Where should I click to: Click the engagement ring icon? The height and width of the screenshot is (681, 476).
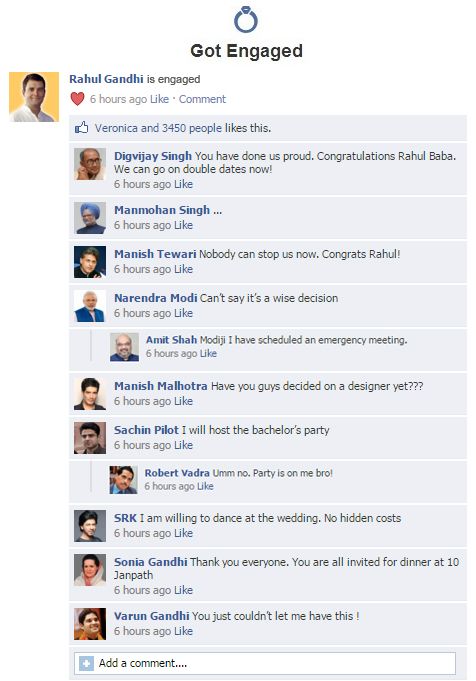click(x=246, y=20)
